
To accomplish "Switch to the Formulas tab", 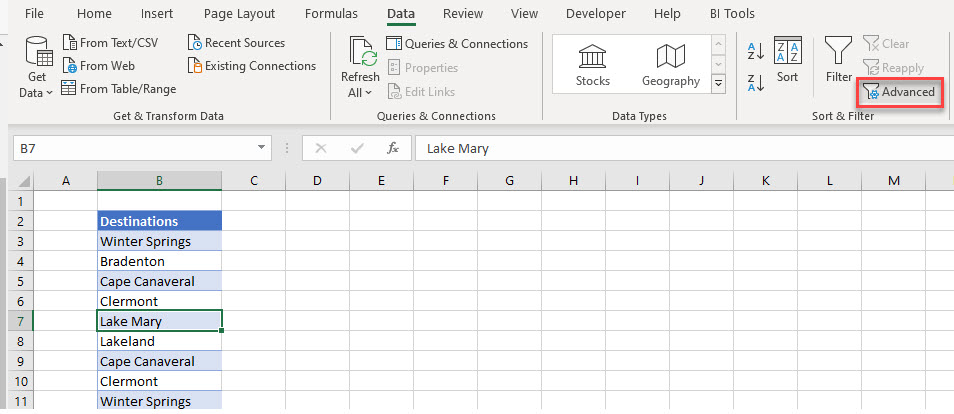I will [332, 14].
